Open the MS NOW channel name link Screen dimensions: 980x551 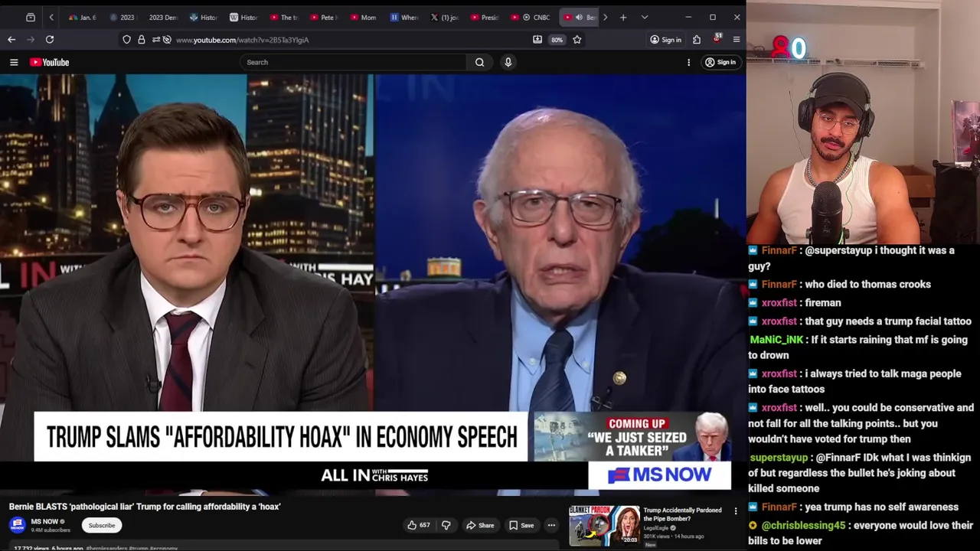[44, 521]
